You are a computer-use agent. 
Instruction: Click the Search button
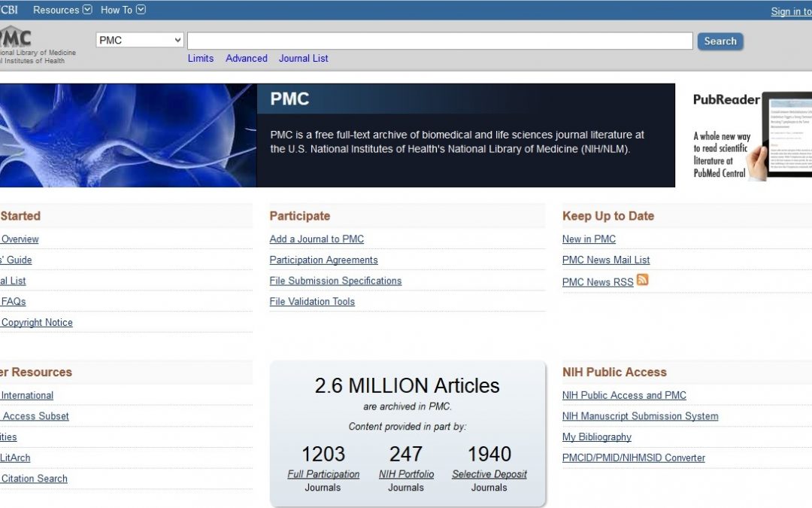click(x=720, y=41)
